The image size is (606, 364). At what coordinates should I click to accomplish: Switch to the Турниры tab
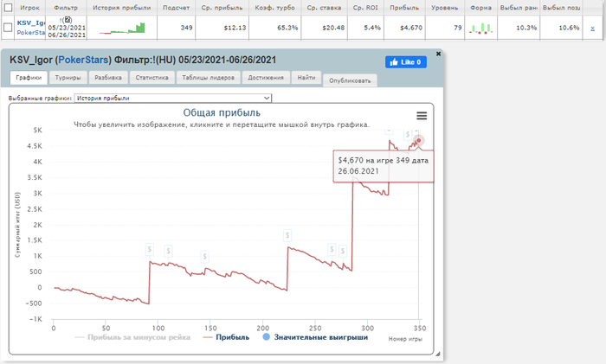(68, 77)
